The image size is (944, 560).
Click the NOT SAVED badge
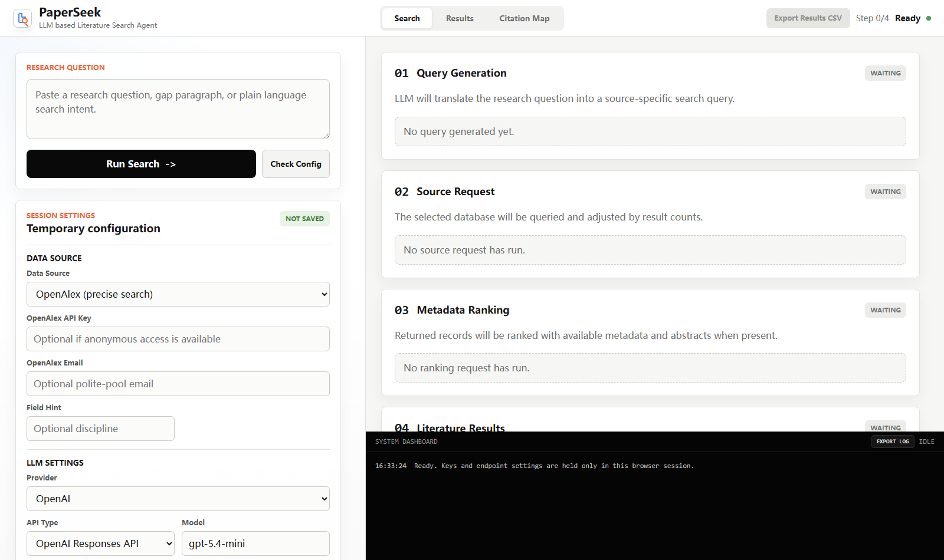[x=304, y=219]
